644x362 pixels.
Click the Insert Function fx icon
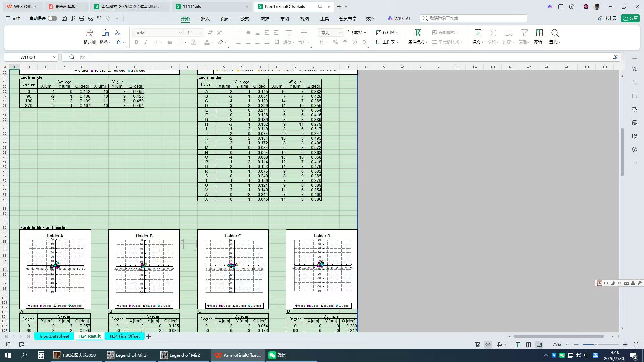(83, 57)
